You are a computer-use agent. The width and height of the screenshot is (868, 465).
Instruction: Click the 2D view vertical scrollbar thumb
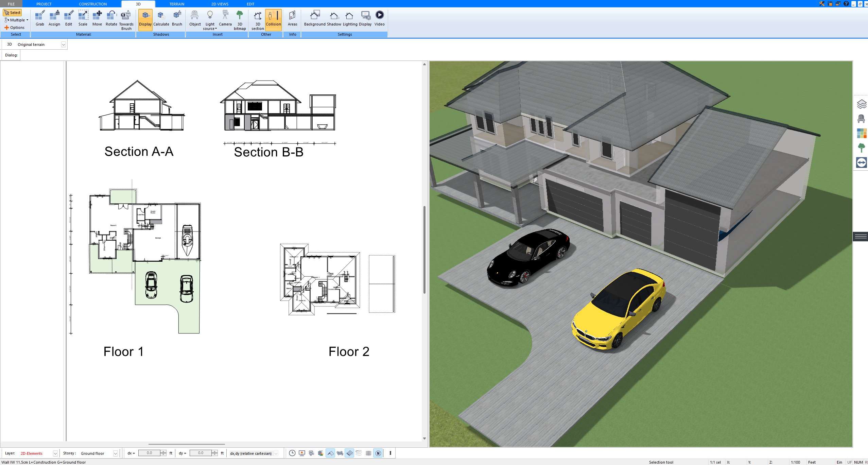[424, 249]
